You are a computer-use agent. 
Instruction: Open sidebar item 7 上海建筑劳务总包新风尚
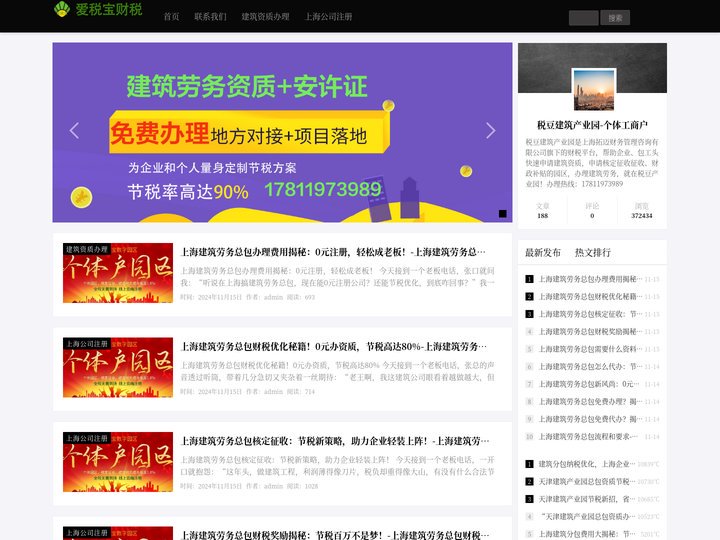coord(589,384)
